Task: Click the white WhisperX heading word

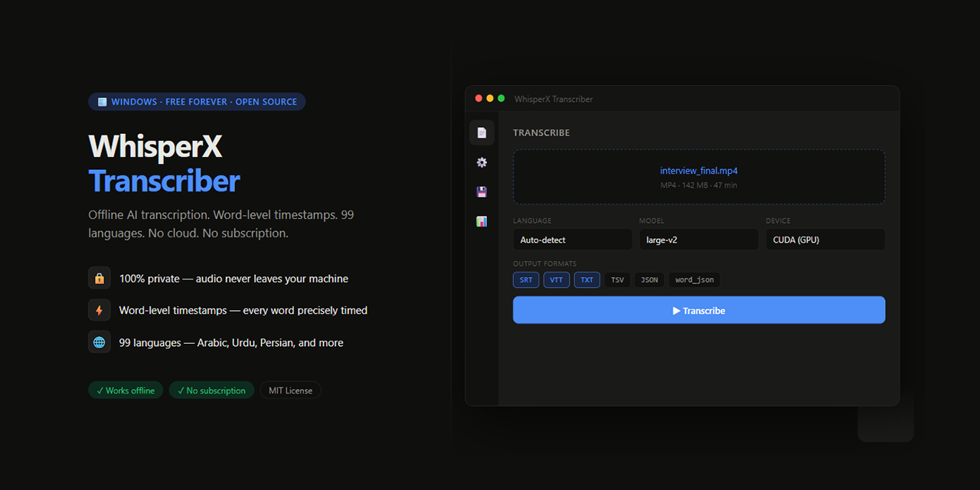Action: tap(155, 146)
